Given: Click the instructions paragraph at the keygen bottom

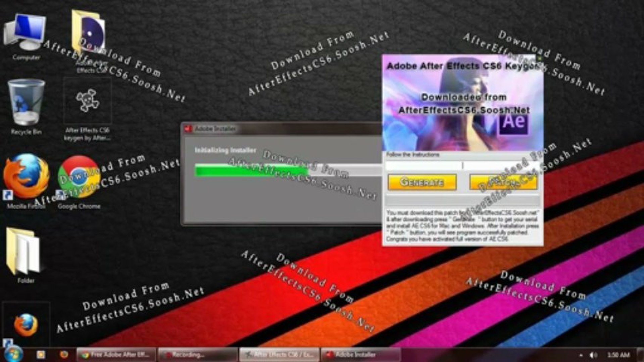Looking at the screenshot, I should (462, 226).
